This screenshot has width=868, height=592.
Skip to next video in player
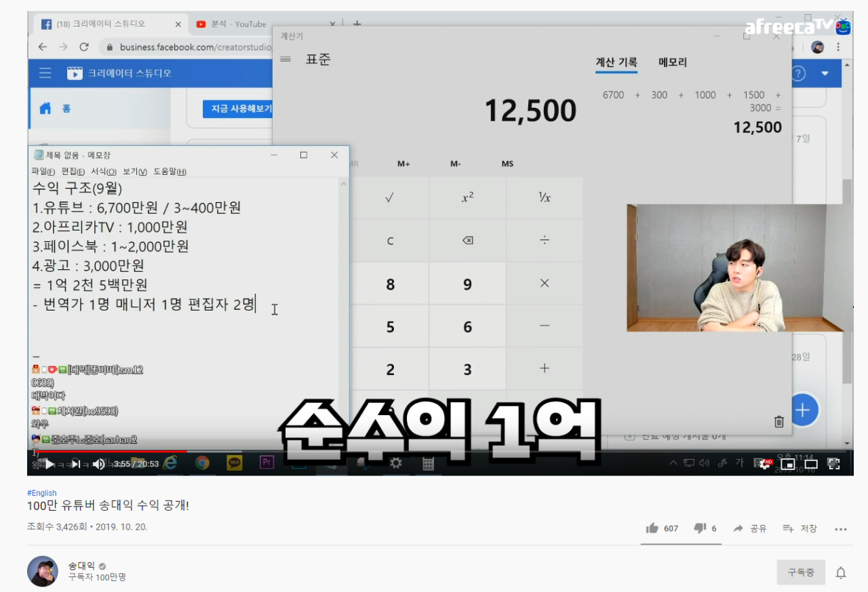[x=75, y=464]
